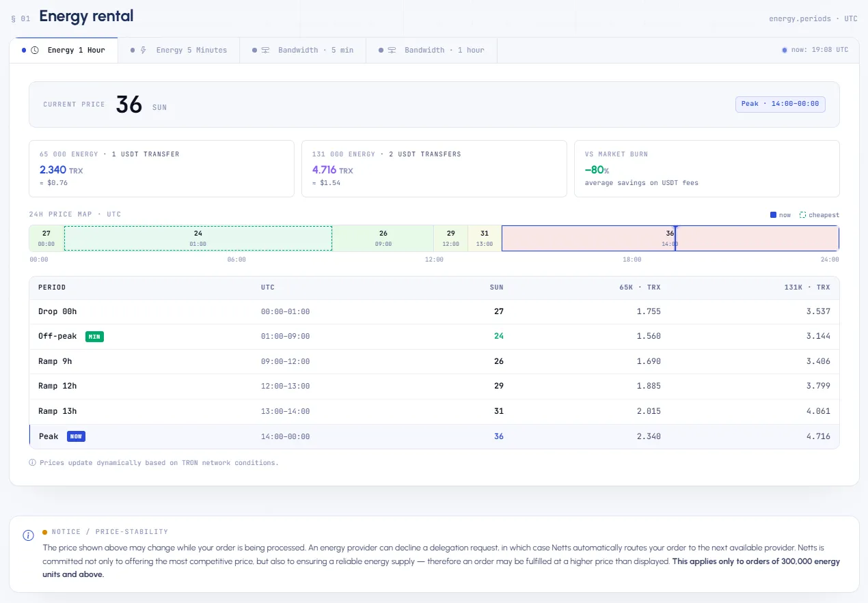
Task: Select the 29 segment at 12:00 in price map
Action: [451, 238]
